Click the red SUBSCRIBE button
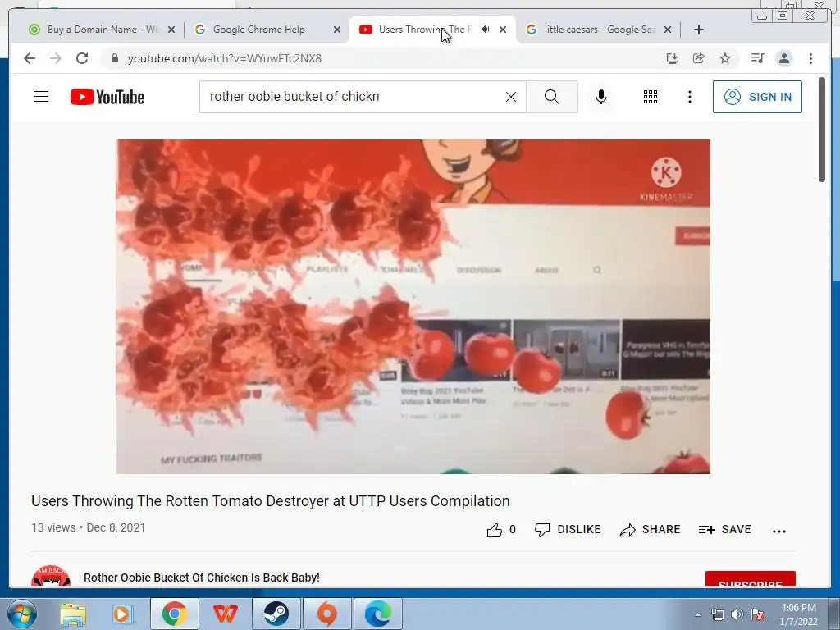 coord(750,579)
